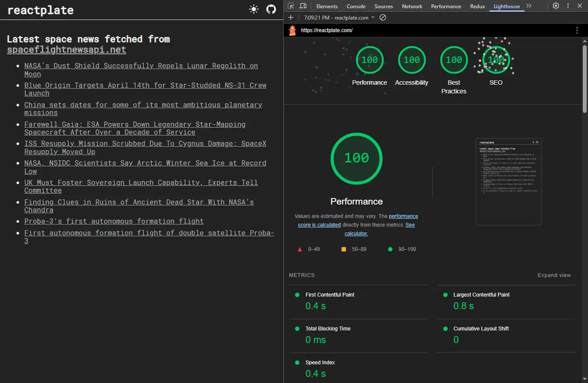588x383 pixels.
Task: Show more DevTools tabs chevron
Action: coord(528,6)
